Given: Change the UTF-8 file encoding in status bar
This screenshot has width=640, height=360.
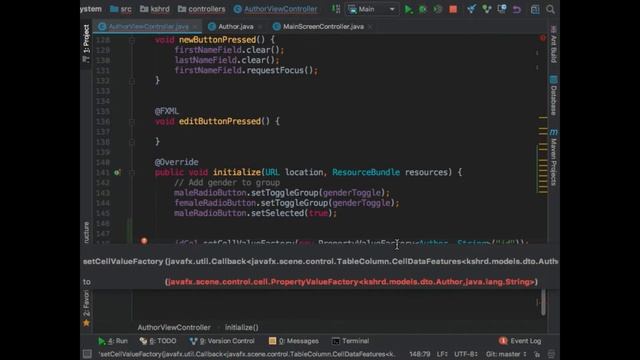Looking at the screenshot, I should click(x=465, y=354).
